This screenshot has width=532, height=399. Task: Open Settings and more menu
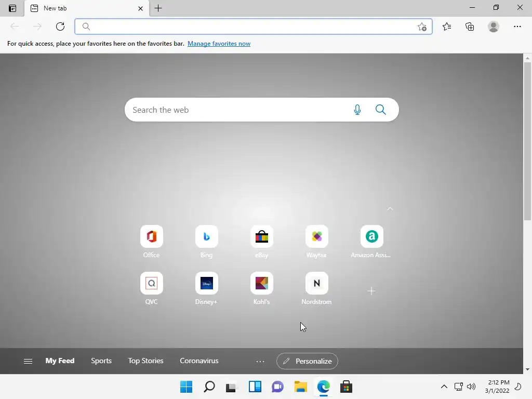click(517, 26)
